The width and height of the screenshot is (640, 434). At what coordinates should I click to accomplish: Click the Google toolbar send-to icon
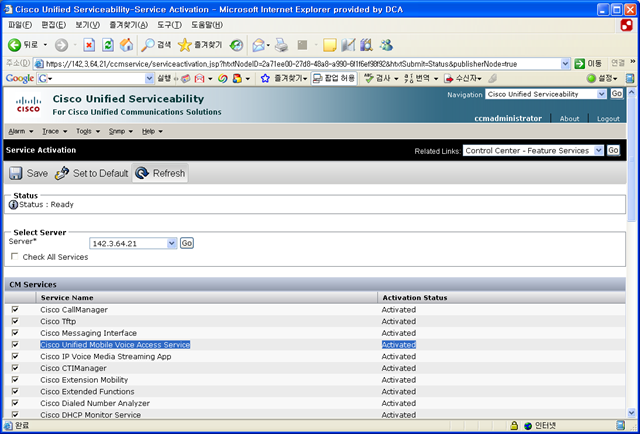click(x=449, y=78)
